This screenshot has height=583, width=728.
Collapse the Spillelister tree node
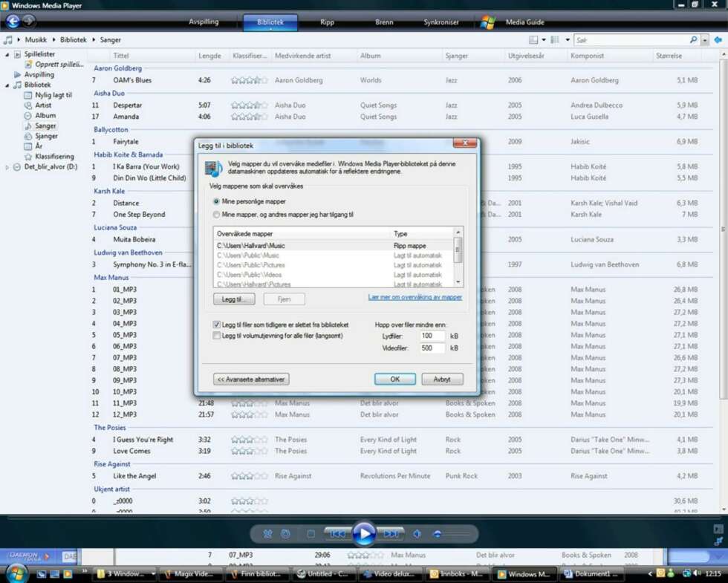(x=7, y=55)
